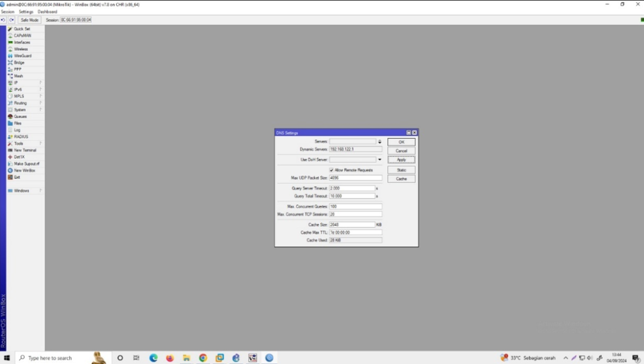Image resolution: width=644 pixels, height=364 pixels.
Task: Click Apply in DNS Settings
Action: point(401,160)
